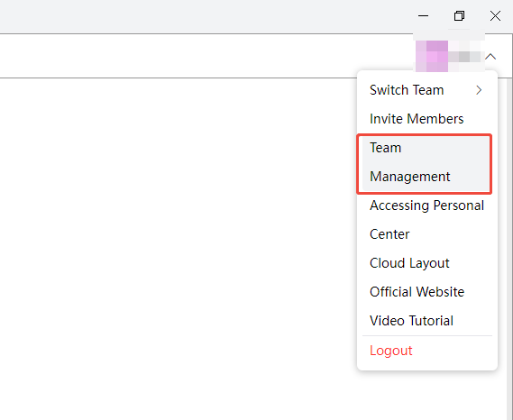Expand the right arrow beside Switch Team

pos(479,90)
